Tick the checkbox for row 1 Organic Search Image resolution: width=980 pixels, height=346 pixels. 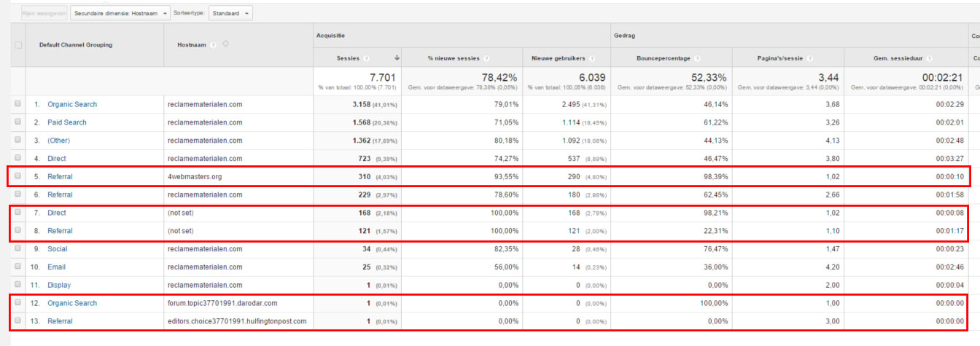point(18,104)
